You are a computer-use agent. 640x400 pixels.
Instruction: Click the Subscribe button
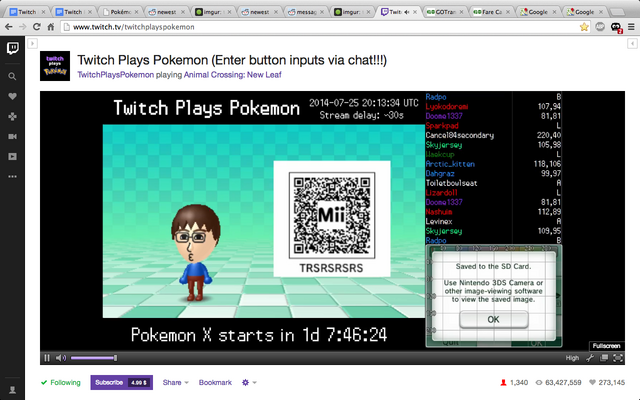(122, 382)
